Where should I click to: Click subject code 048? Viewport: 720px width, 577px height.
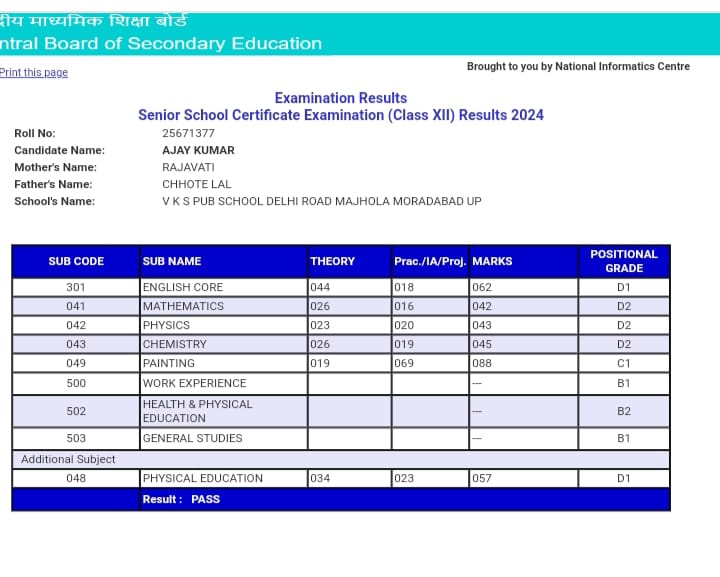tap(76, 478)
